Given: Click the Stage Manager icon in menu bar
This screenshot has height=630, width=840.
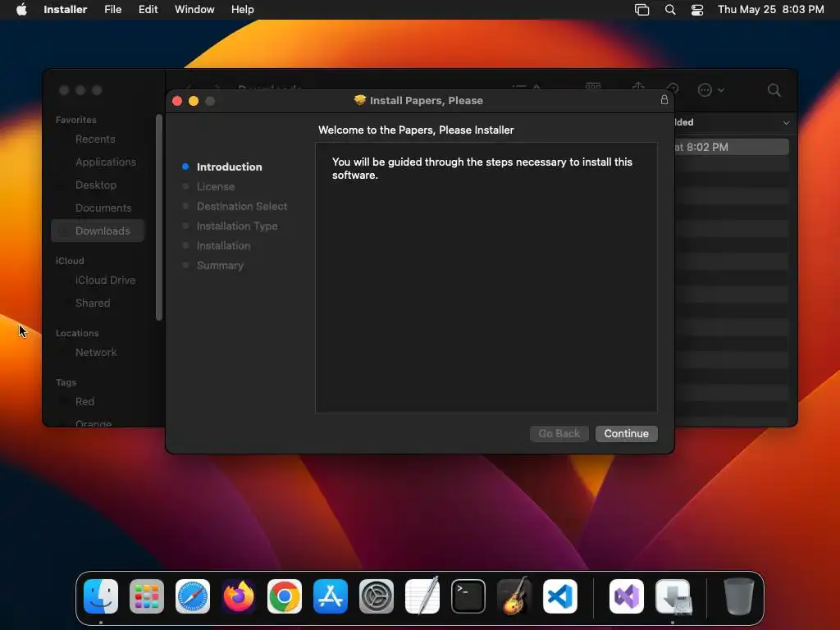Looking at the screenshot, I should [641, 10].
